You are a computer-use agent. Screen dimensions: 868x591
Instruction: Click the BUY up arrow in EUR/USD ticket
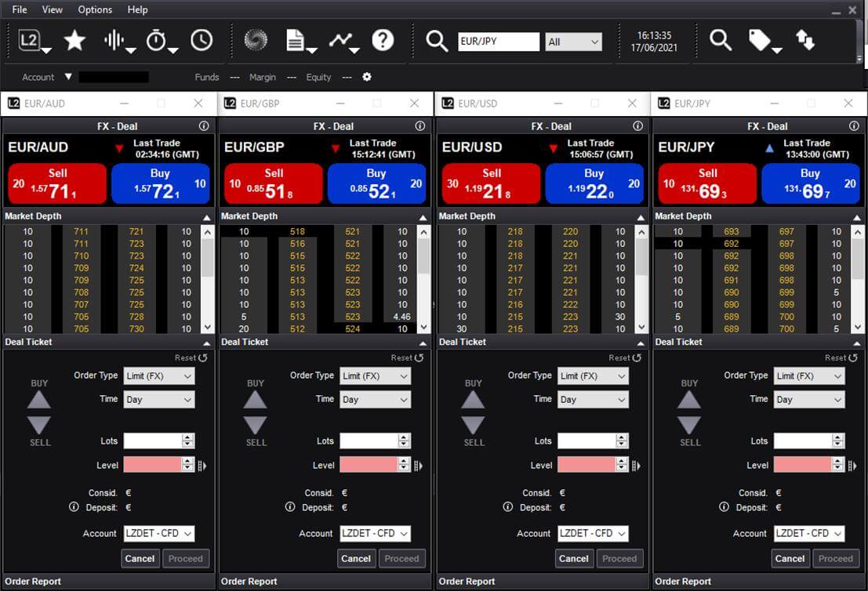click(474, 400)
